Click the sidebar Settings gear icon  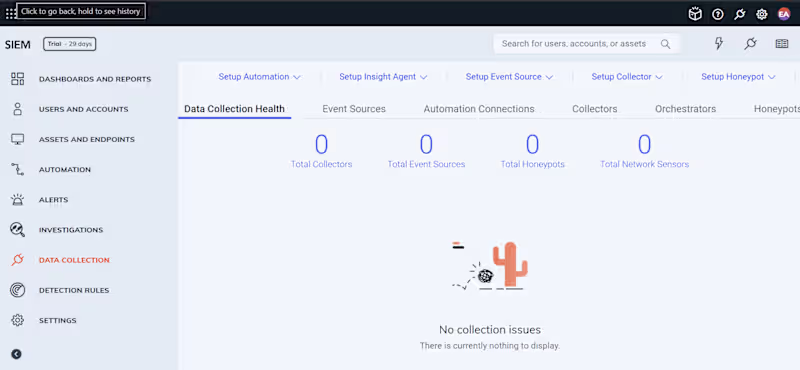click(17, 320)
